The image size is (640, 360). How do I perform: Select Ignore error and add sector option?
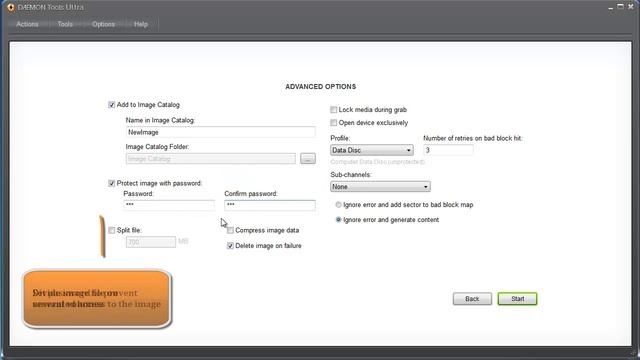point(338,205)
